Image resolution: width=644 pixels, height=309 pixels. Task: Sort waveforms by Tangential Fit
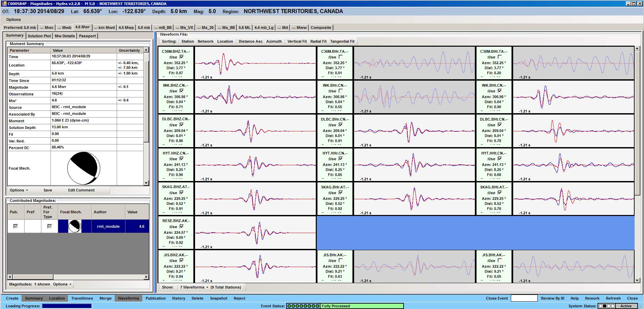(342, 41)
